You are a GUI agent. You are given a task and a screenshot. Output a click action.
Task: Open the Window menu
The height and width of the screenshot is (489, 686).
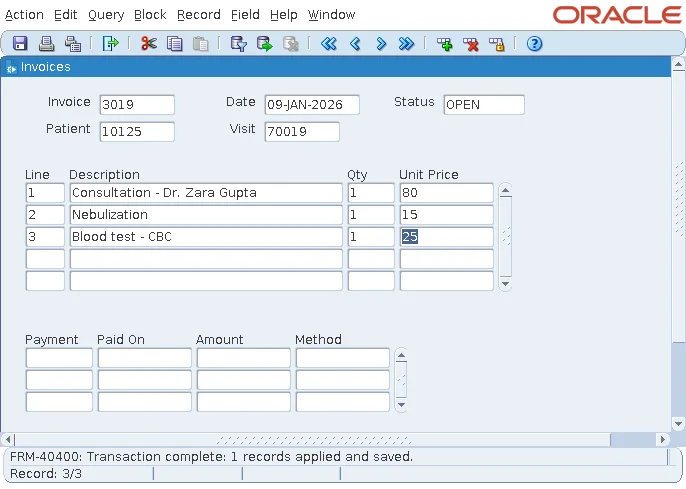coord(331,15)
